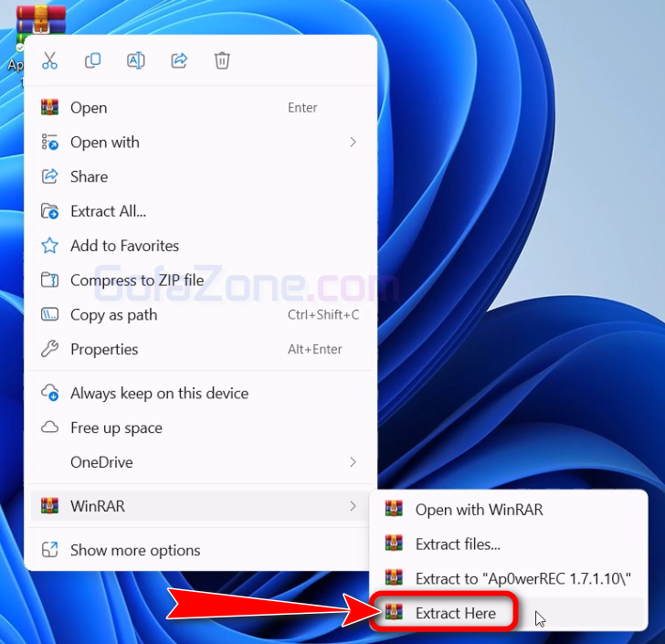This screenshot has height=644, width=665.
Task: Click the Delete trash can icon
Action: 222,61
